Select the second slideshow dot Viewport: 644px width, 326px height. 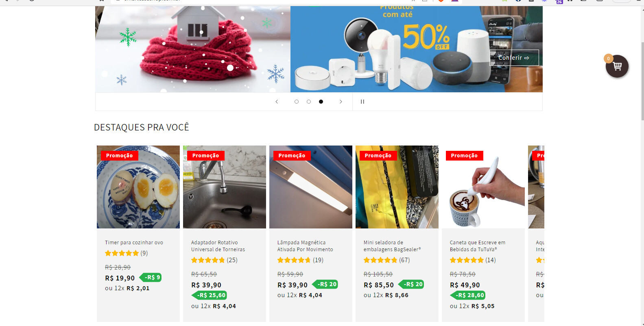click(x=309, y=102)
